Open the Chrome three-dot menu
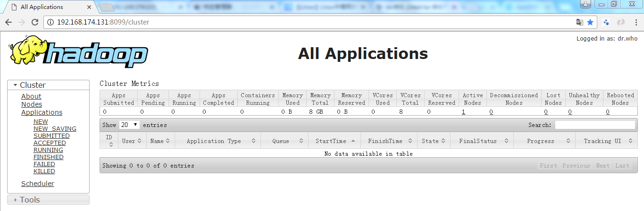This screenshot has height=211, width=644. pos(635,22)
